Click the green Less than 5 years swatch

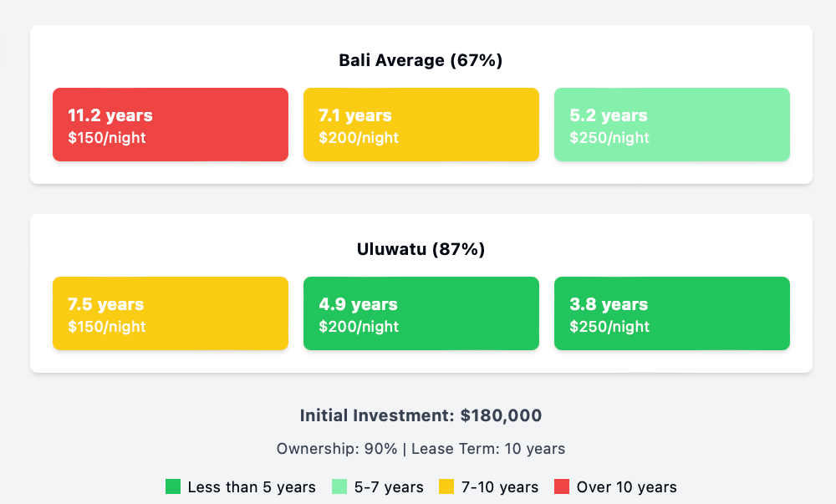tap(173, 486)
